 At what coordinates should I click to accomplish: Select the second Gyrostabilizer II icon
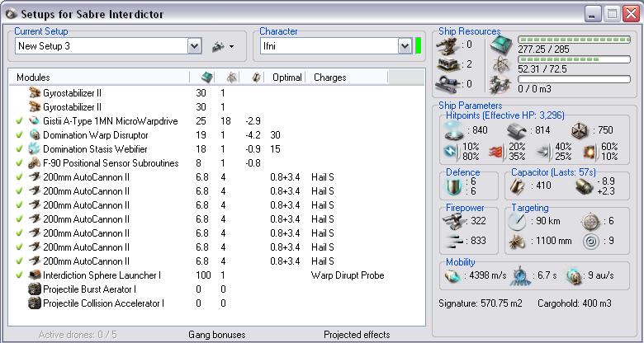pos(35,107)
